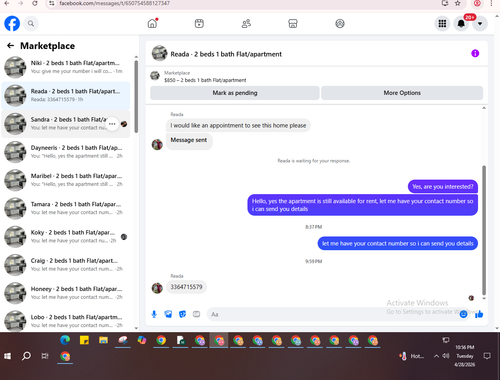Open Maribel conversation row
The width and height of the screenshot is (500, 380).
[66, 180]
